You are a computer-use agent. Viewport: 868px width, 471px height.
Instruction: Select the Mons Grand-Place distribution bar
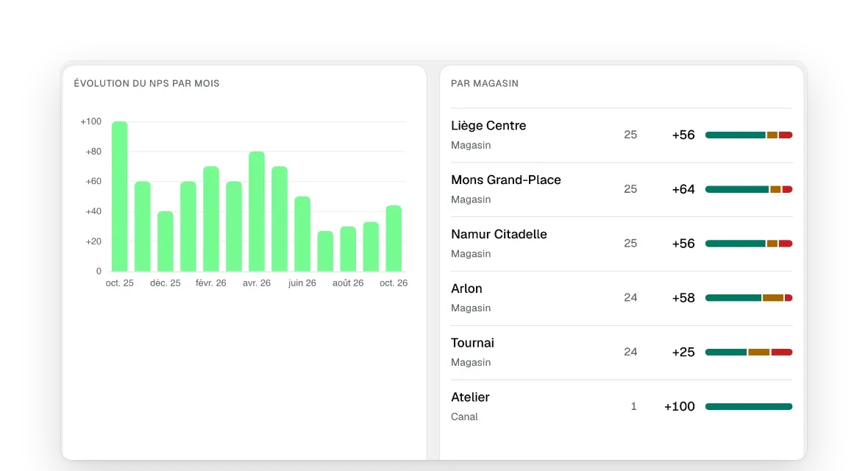[748, 190]
